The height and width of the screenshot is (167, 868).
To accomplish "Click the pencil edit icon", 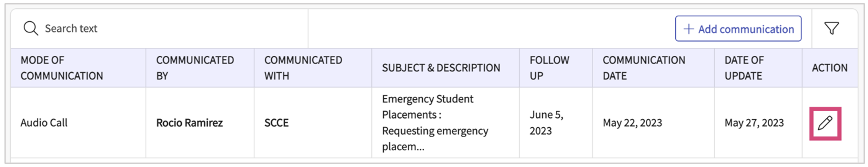I will [825, 123].
